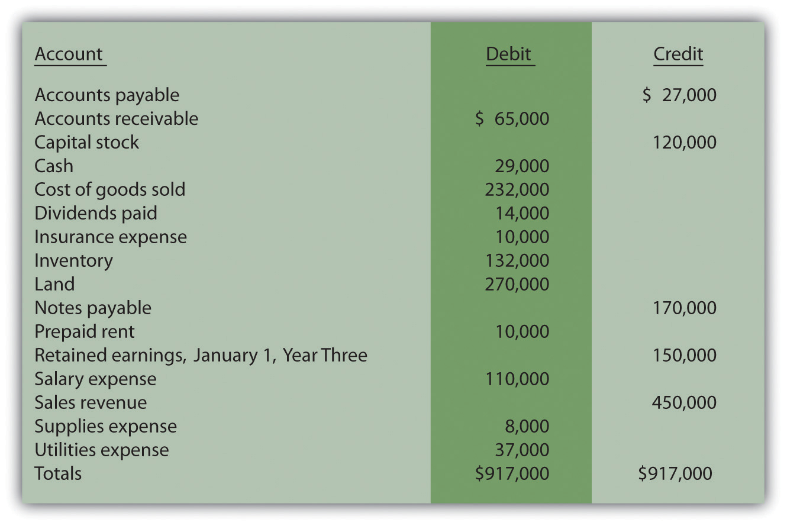Click the Supplies expense value 8,000
This screenshot has height=532, width=787.
click(x=527, y=426)
